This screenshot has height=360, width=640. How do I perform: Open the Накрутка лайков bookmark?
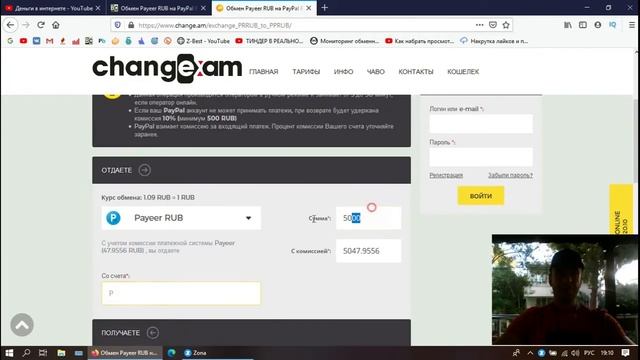pos(494,41)
